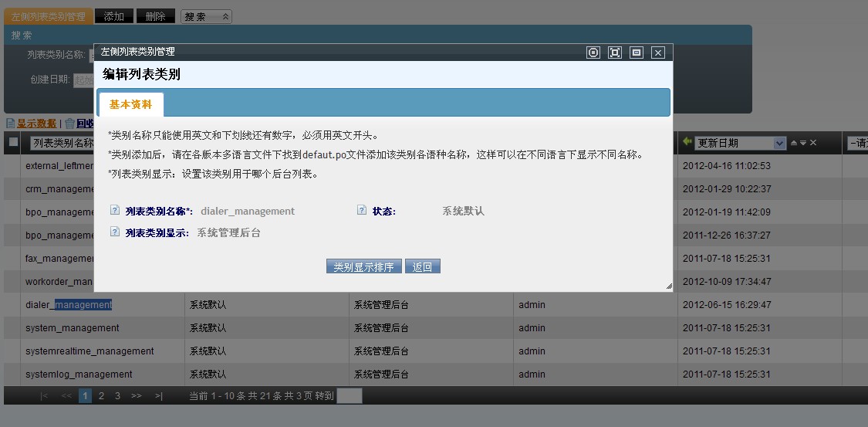Viewport: 868px width, 427px height.
Task: Click the fullscreen icon in dialog title bar
Action: coord(615,53)
